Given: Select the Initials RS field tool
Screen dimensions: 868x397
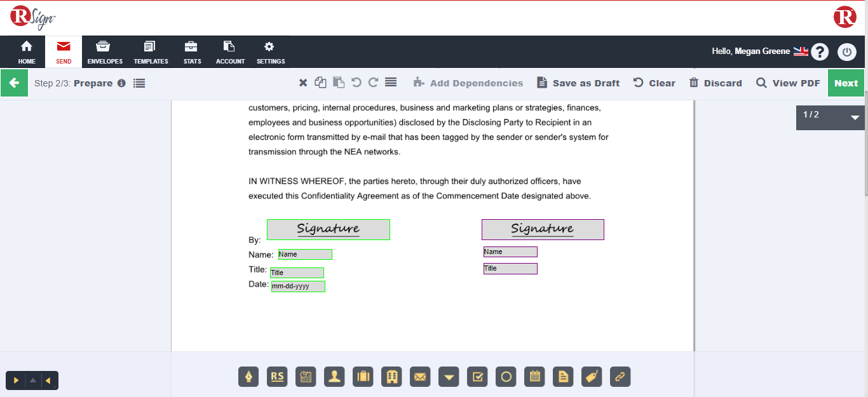Looking at the screenshot, I should 277,377.
